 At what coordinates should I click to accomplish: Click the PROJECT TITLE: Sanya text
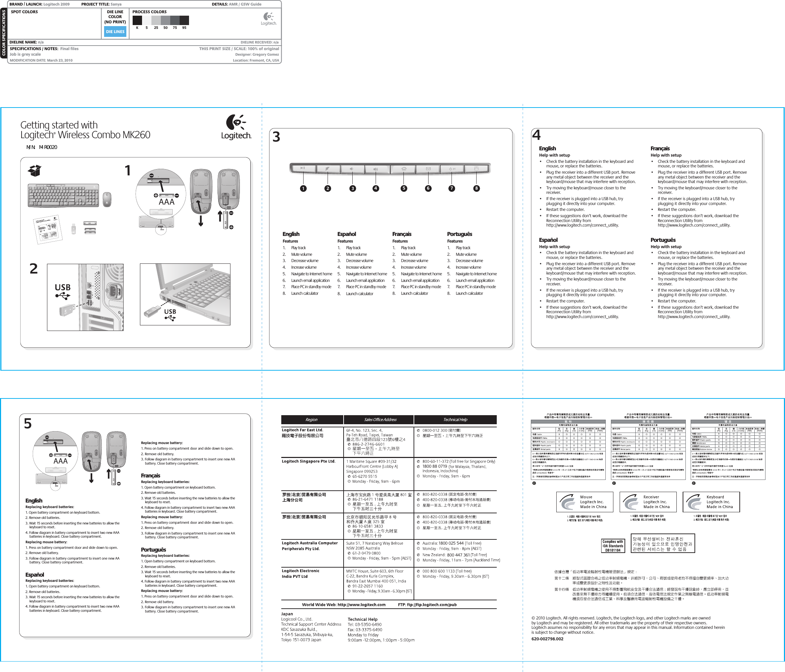pos(101,4)
